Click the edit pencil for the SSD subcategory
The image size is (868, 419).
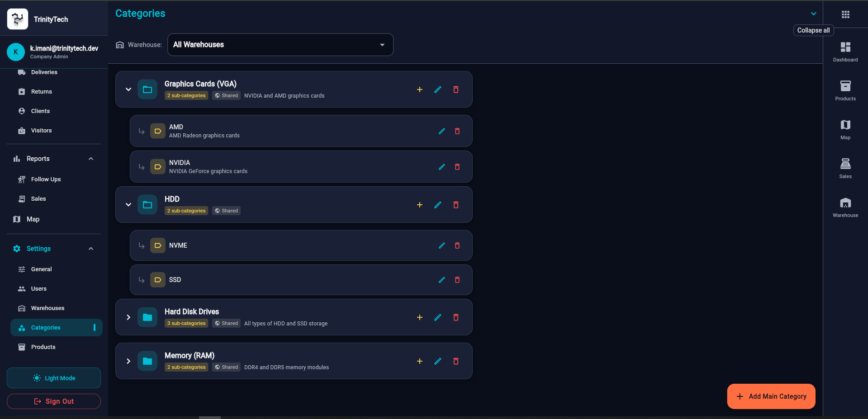tap(441, 280)
